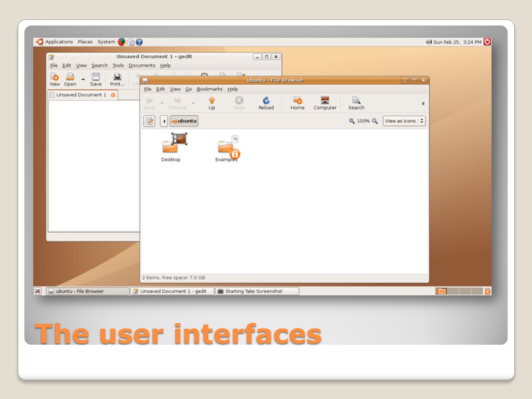Zoom in with magnifier plus icon

click(375, 121)
